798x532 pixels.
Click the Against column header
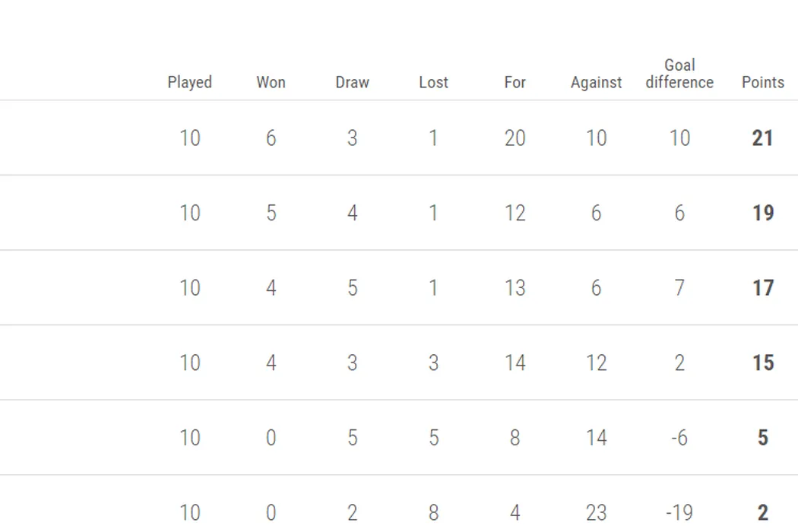coord(596,82)
